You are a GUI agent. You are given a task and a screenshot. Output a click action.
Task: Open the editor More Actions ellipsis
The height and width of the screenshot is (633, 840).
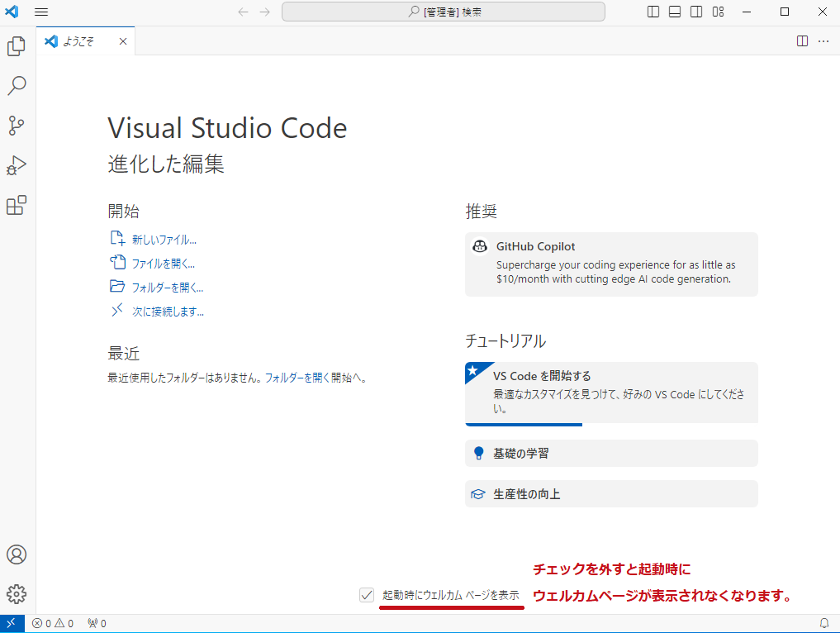(824, 41)
